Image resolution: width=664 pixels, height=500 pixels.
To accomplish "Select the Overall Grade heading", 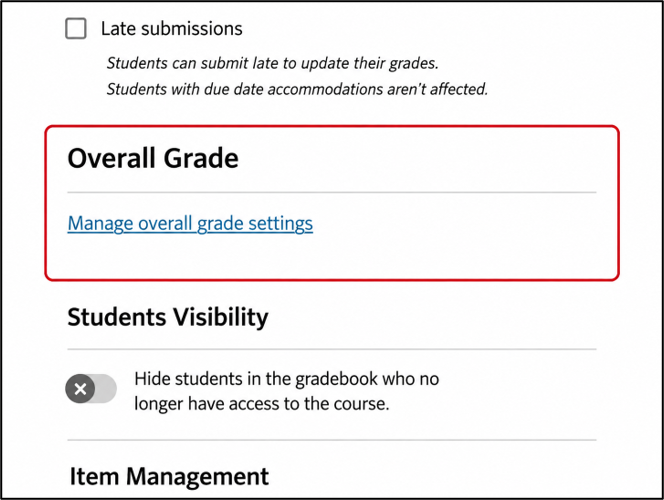I will (153, 158).
